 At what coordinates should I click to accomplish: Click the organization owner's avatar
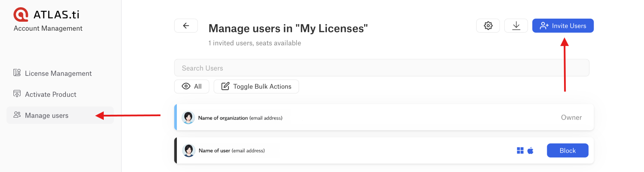tap(188, 118)
